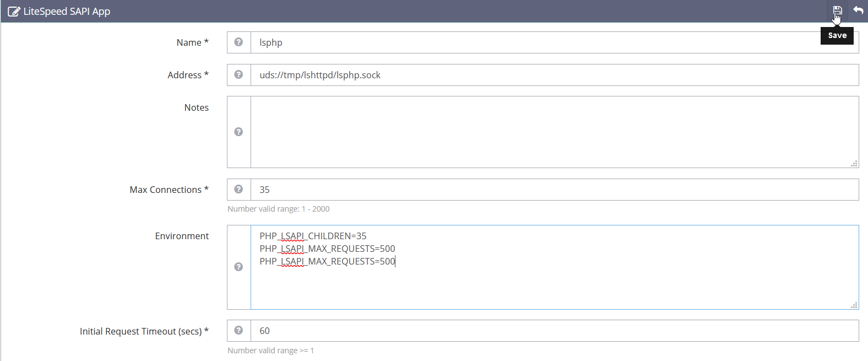The width and height of the screenshot is (868, 361).
Task: Click the 'Number valid range: 1 - 2000' hint
Action: tap(279, 209)
